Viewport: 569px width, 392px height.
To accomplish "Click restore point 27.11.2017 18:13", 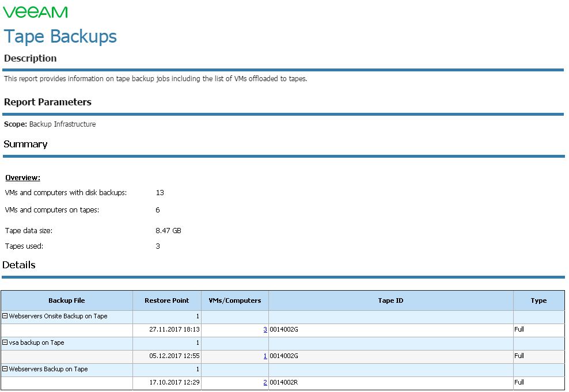I will click(175, 330).
